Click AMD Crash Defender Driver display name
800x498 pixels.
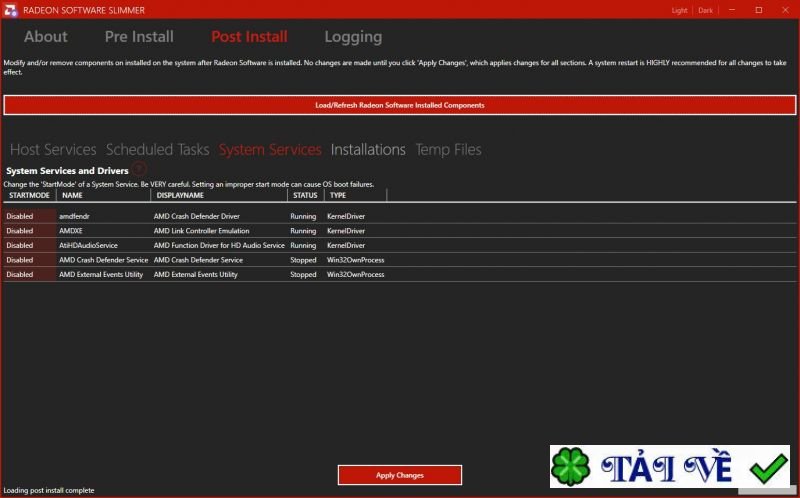click(196, 216)
